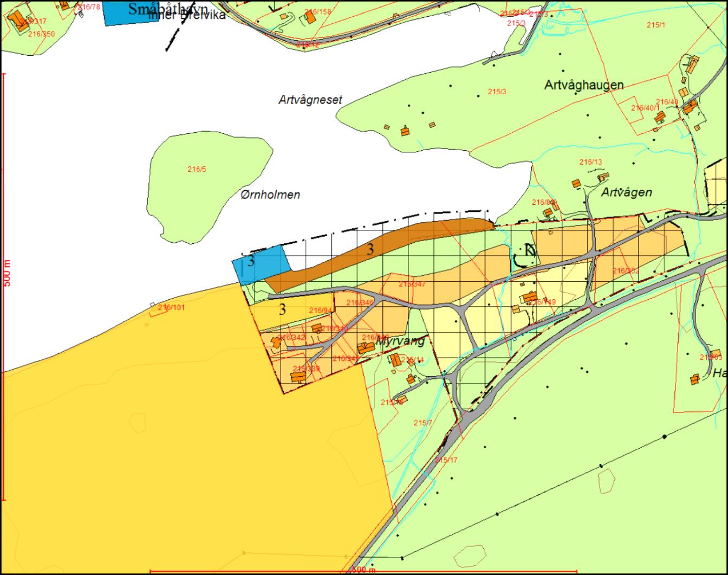
Task: Select the Ørnholmen island name label
Action: (270, 195)
